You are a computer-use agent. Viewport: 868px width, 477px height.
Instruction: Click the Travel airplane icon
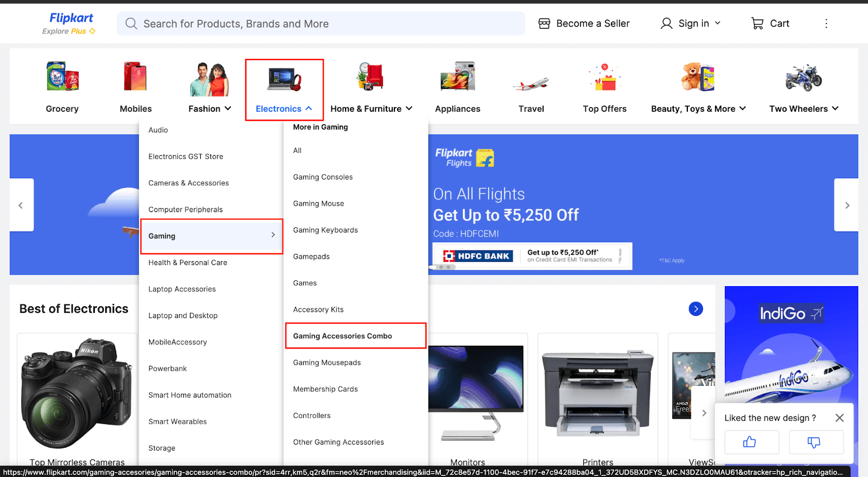531,83
